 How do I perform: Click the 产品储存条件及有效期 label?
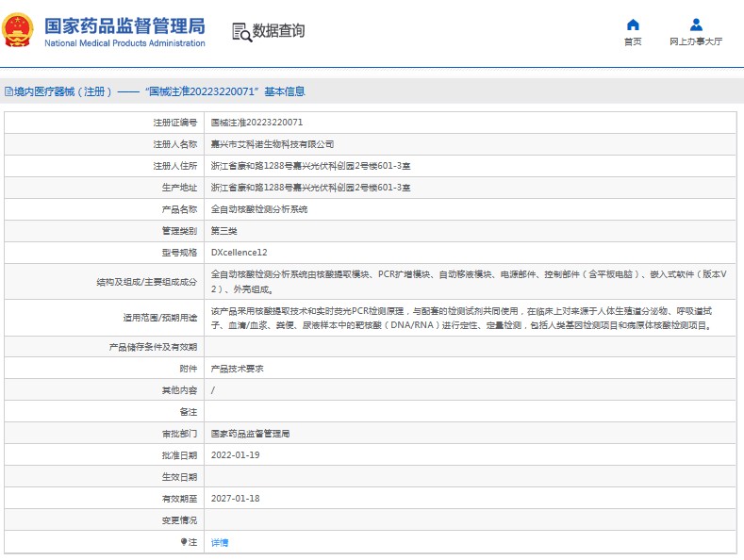154,347
